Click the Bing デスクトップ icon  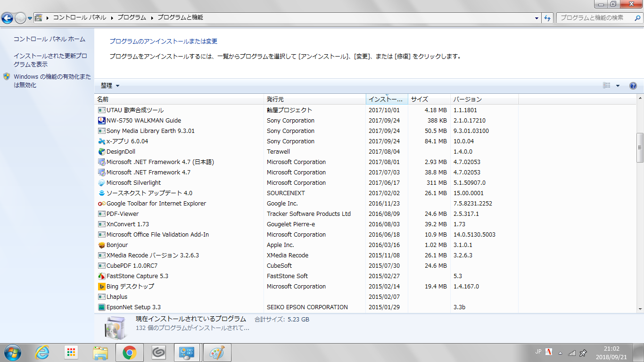(x=101, y=287)
